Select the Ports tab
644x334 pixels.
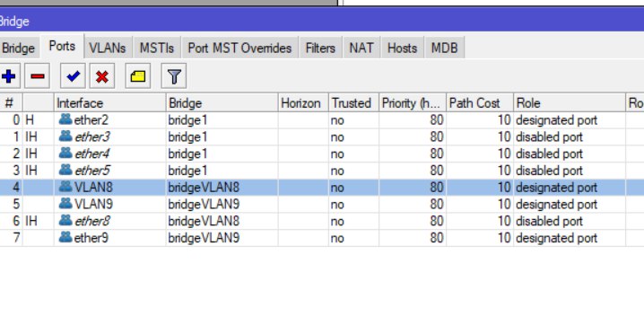pos(62,46)
